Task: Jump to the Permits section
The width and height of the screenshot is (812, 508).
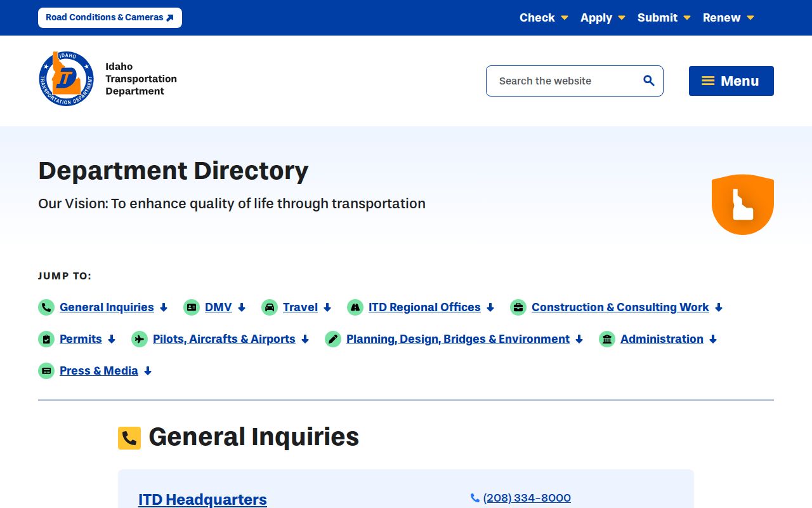Action: 81,339
